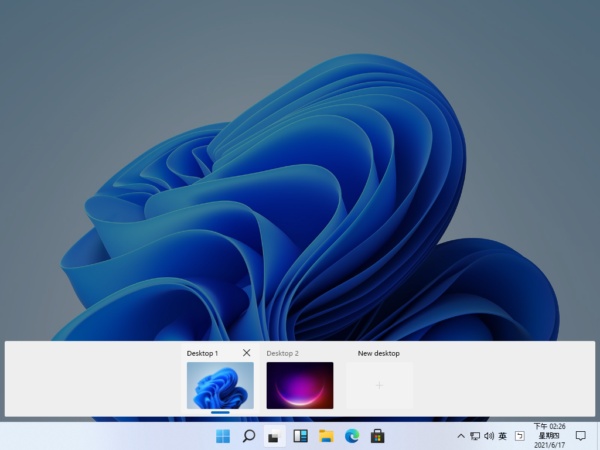Viewport: 600px width, 450px height.
Task: Expand the hidden tray icons chevron
Action: click(x=461, y=436)
